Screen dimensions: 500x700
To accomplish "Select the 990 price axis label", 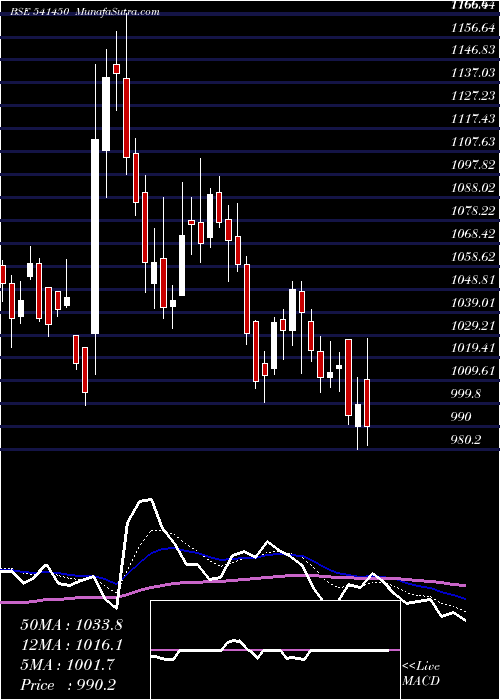I will (x=461, y=417).
